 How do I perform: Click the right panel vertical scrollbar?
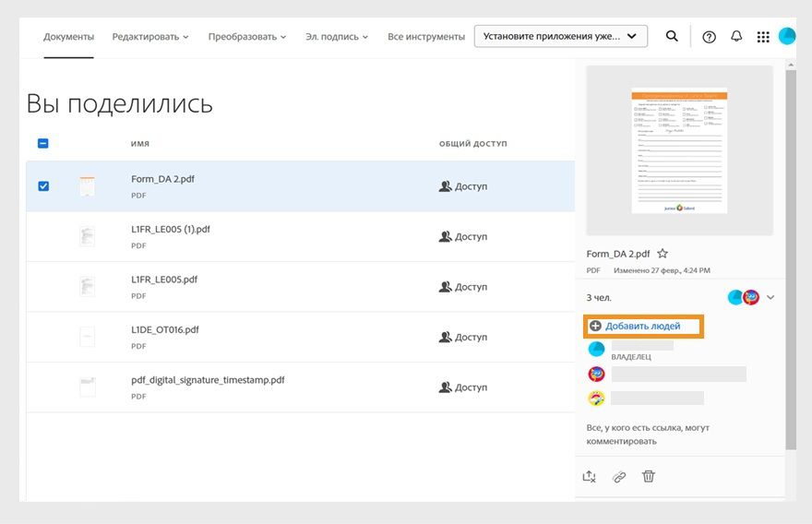pyautogui.click(x=790, y=259)
